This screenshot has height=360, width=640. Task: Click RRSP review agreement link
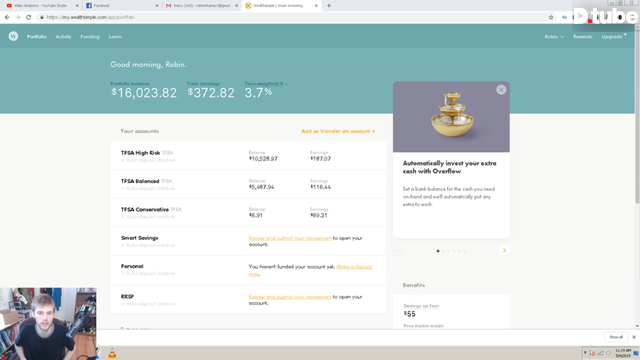(x=290, y=297)
